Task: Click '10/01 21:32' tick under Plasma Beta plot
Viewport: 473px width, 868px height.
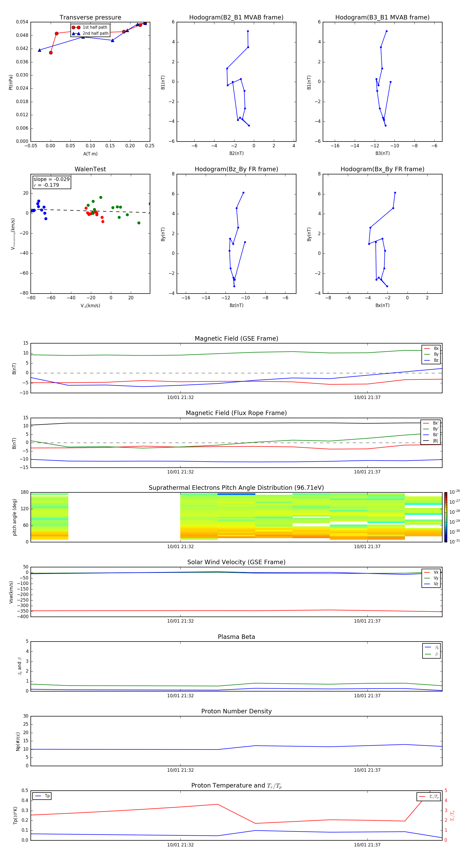Action: coord(181,696)
